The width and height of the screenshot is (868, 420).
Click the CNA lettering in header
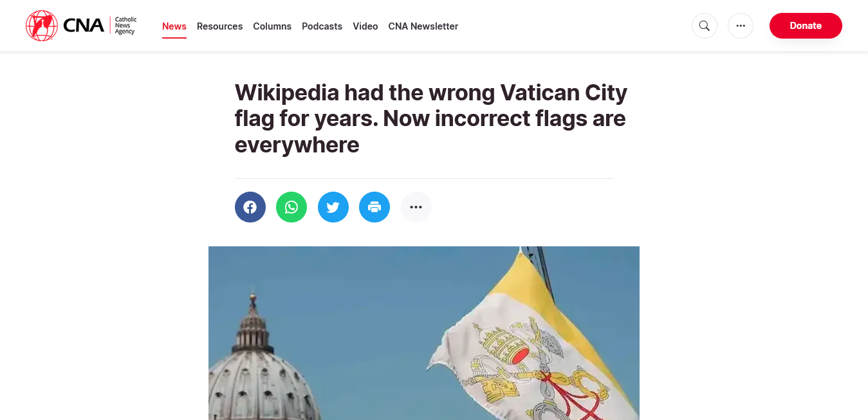(84, 26)
